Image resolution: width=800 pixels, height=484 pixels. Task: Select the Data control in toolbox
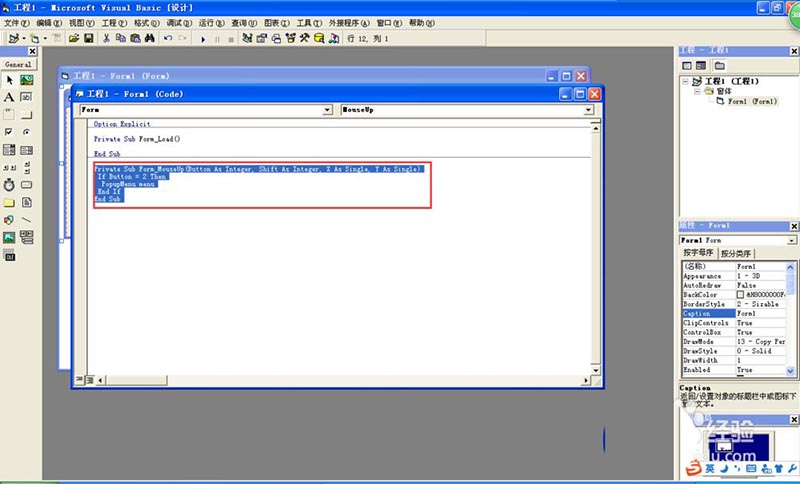[x=27, y=237]
